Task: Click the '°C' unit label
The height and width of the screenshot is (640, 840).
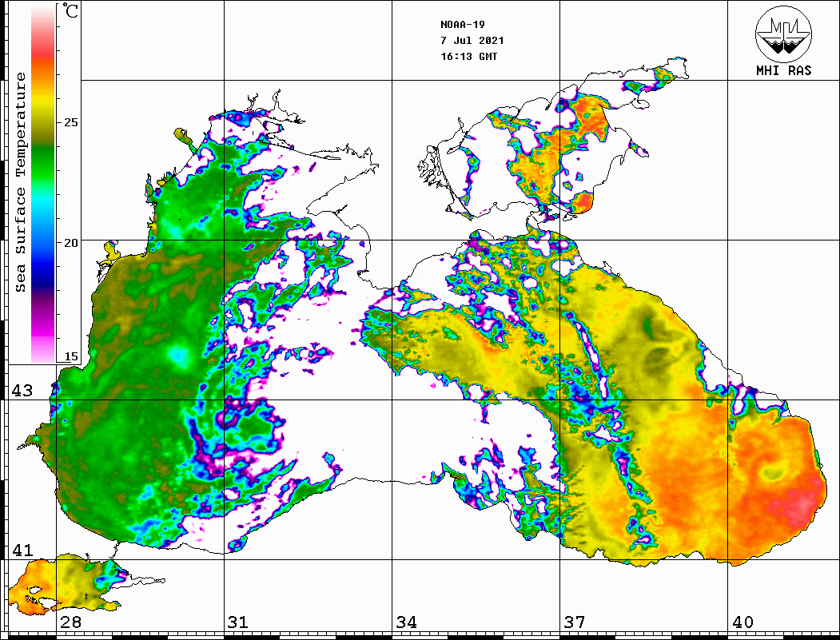Action: pyautogui.click(x=70, y=11)
